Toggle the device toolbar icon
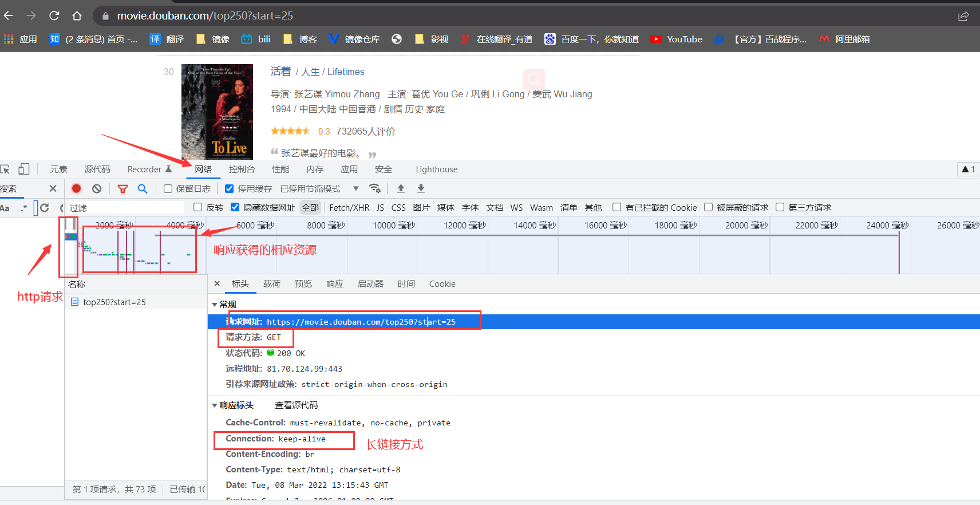The image size is (980, 505). point(23,169)
